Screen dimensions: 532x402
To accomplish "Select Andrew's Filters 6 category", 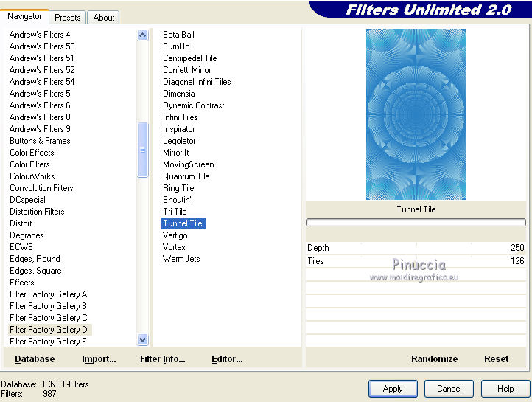I will point(40,105).
